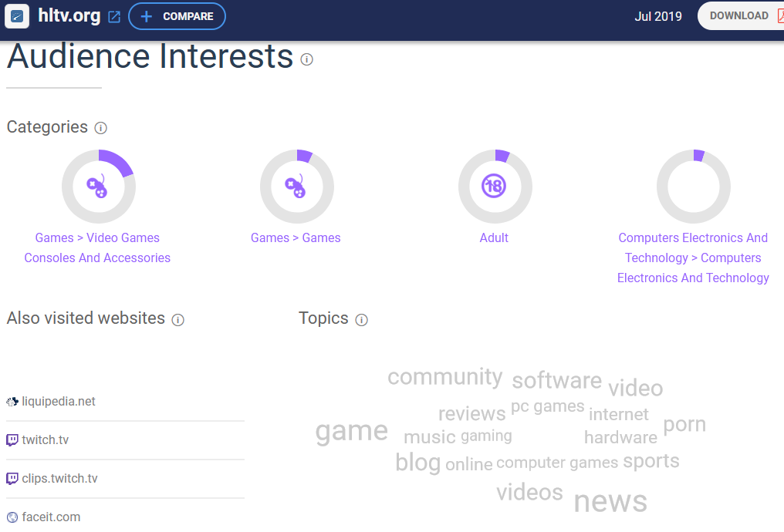The height and width of the screenshot is (532, 784).
Task: Open hltv.org external link icon
Action: (x=114, y=17)
